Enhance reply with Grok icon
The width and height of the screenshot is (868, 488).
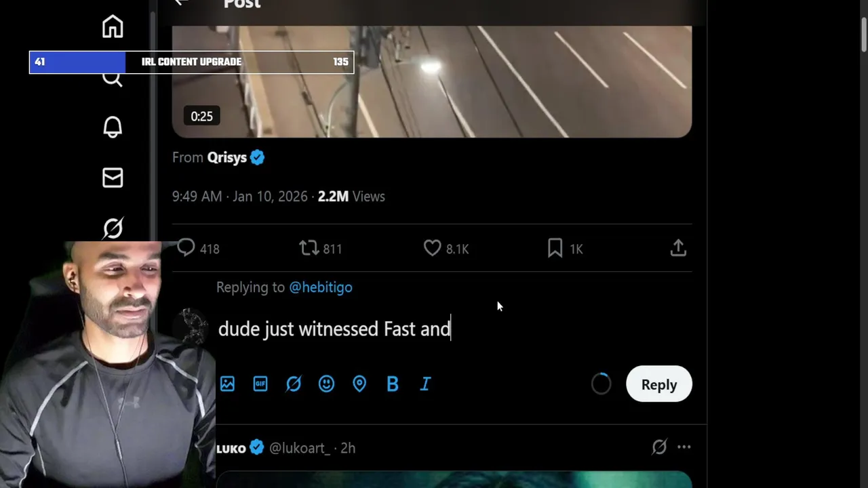(294, 384)
